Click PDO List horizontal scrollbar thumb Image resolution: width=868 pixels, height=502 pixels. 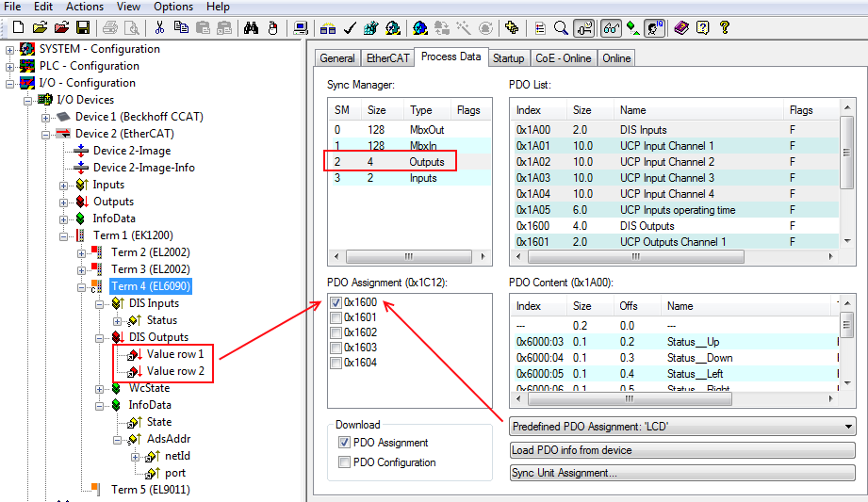[x=636, y=257]
